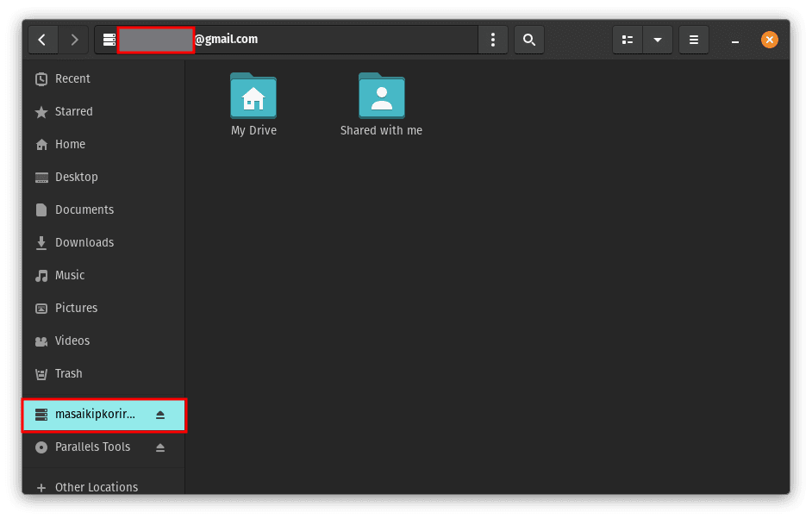Open Music in the sidebar

[103, 275]
